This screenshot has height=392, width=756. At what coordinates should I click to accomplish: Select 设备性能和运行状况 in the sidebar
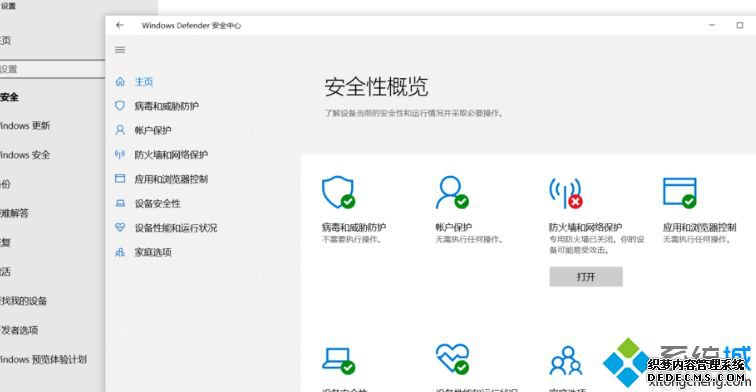click(x=176, y=228)
